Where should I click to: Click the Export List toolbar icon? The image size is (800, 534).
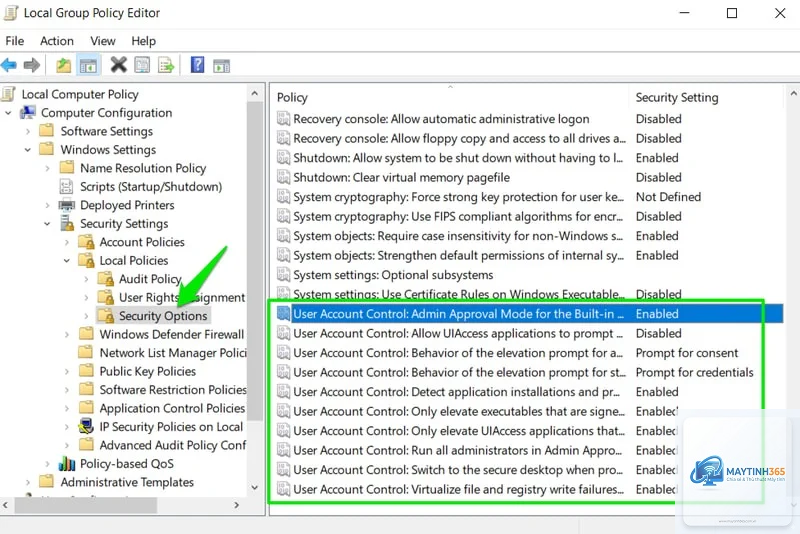[166, 65]
